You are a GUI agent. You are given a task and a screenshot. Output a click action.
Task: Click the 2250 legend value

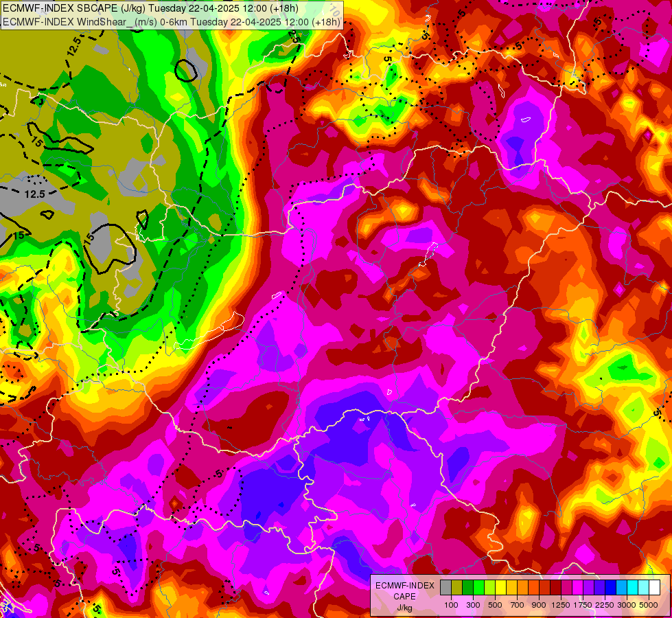click(605, 605)
